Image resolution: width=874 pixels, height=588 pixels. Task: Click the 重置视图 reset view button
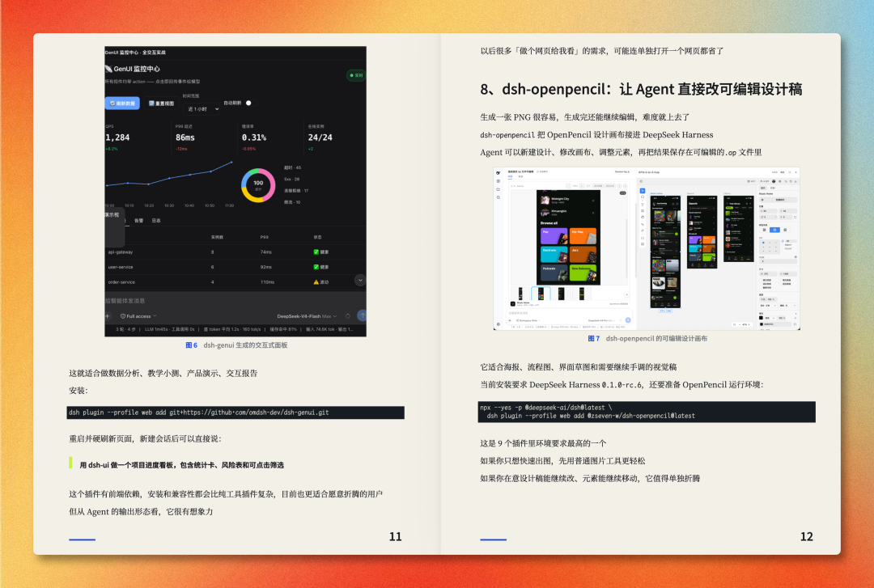point(161,103)
